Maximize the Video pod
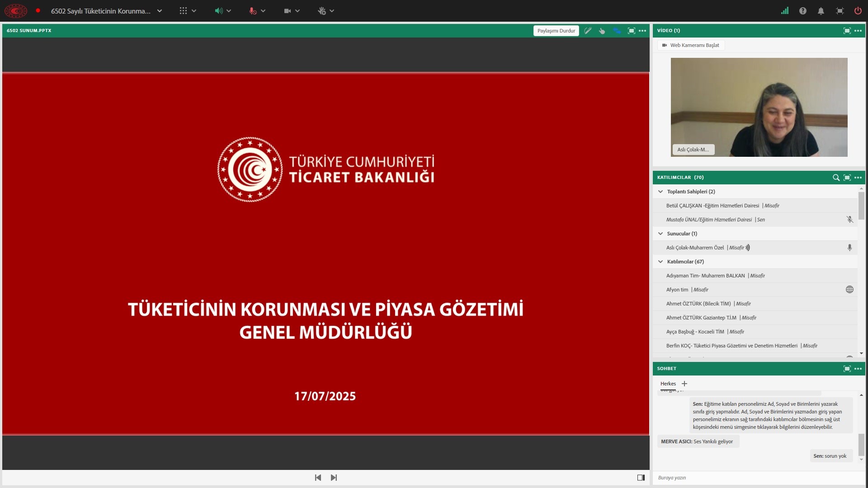868x488 pixels. (x=847, y=31)
